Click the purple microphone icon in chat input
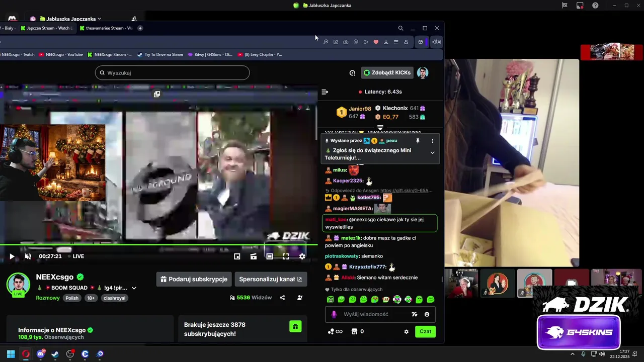644x362 pixels. point(334,314)
